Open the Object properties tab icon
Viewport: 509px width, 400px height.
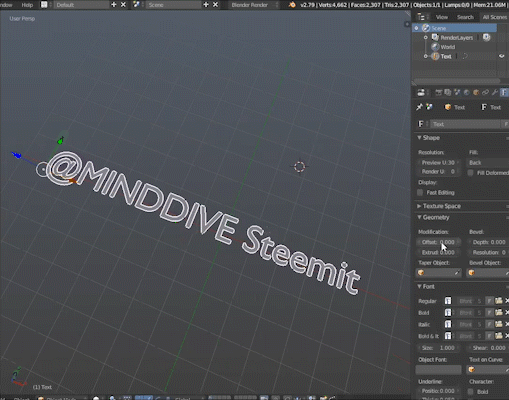476,92
